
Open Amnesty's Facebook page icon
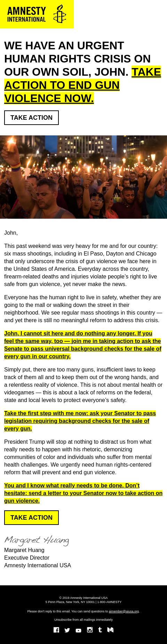point(56,630)
